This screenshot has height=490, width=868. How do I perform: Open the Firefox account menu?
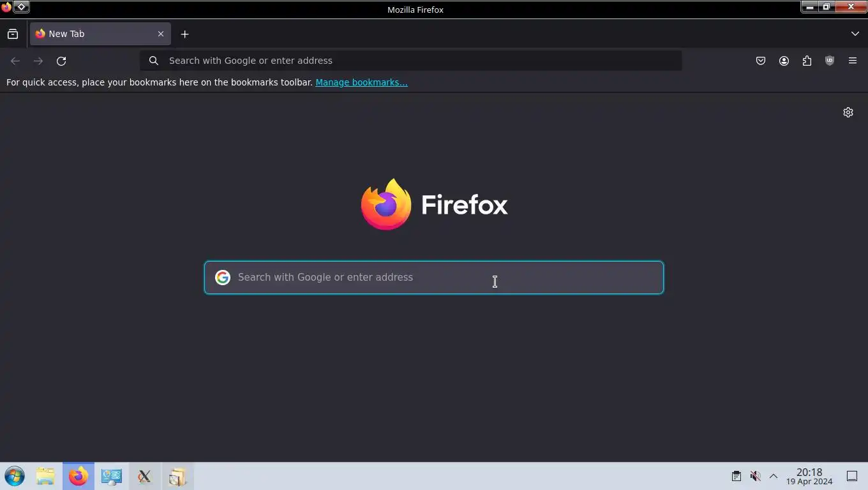[x=784, y=61]
